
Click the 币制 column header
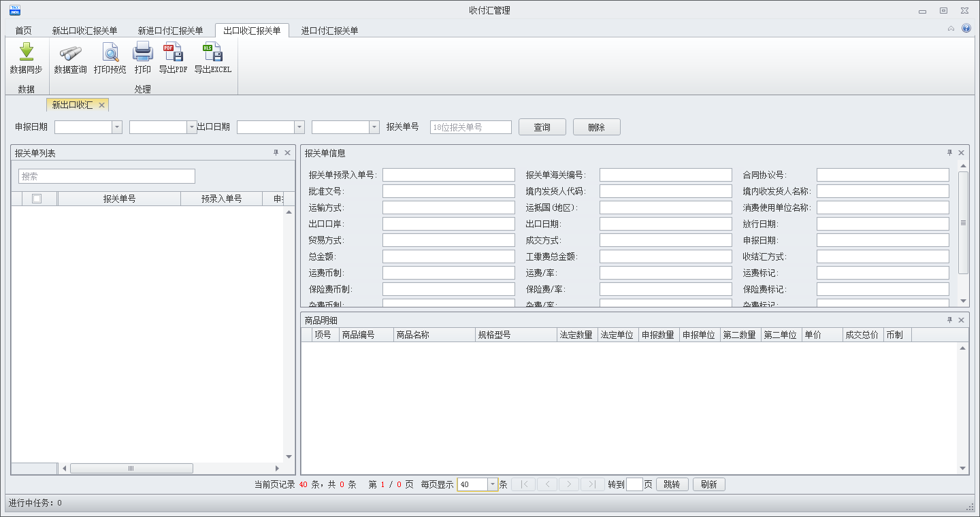click(898, 335)
